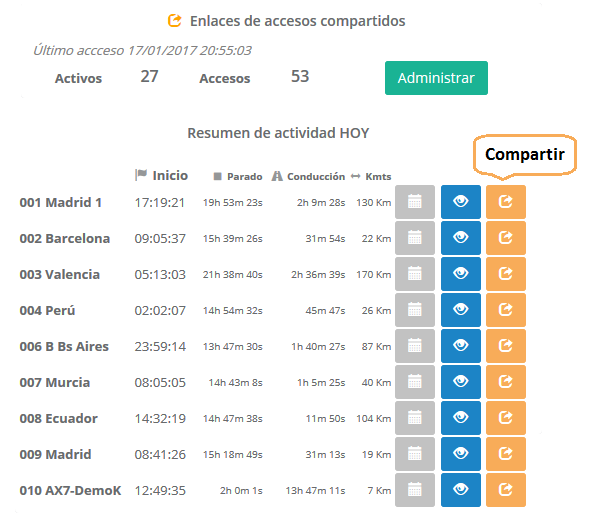Select the 008 Ecuador vehicle name
Screen dimensions: 591x518
pos(58,418)
